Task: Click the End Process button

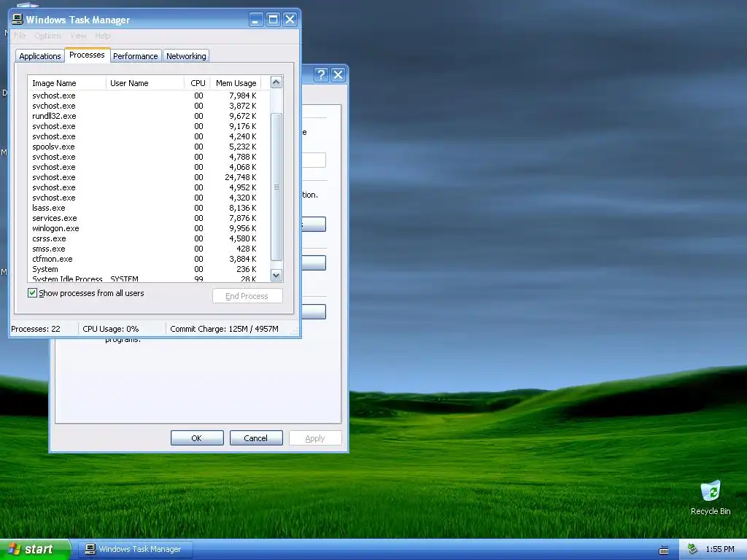Action: (x=247, y=296)
